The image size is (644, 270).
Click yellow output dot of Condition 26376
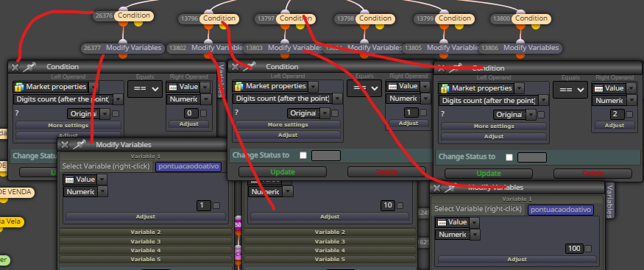(138, 23)
